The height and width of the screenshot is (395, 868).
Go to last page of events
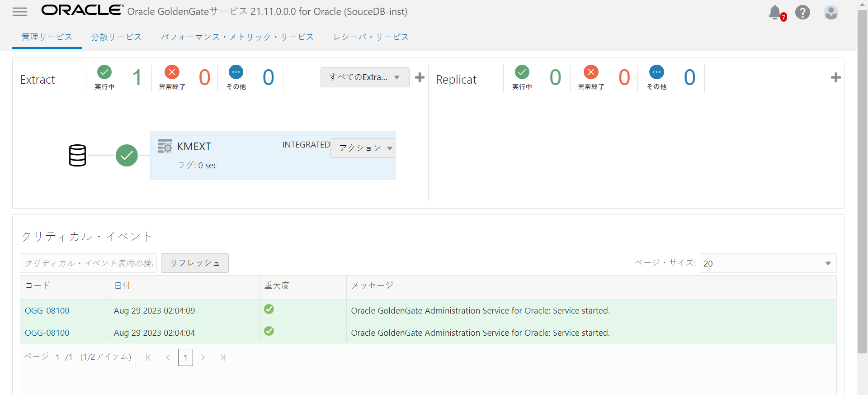click(222, 357)
